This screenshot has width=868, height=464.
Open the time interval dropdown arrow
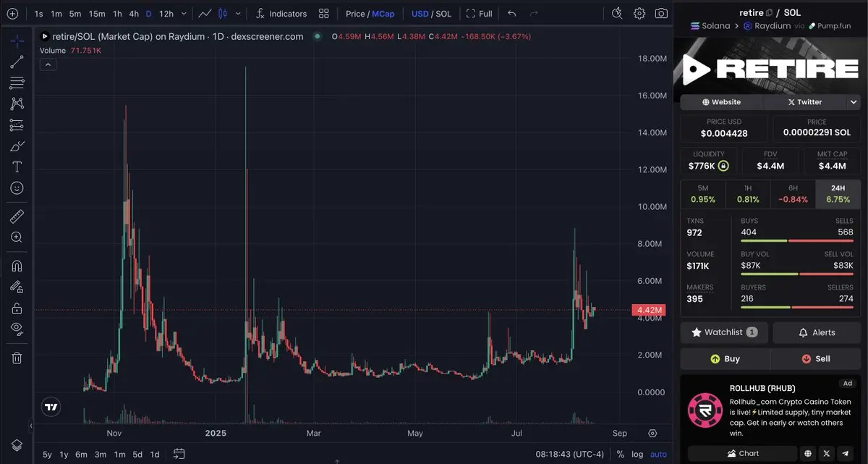click(185, 14)
